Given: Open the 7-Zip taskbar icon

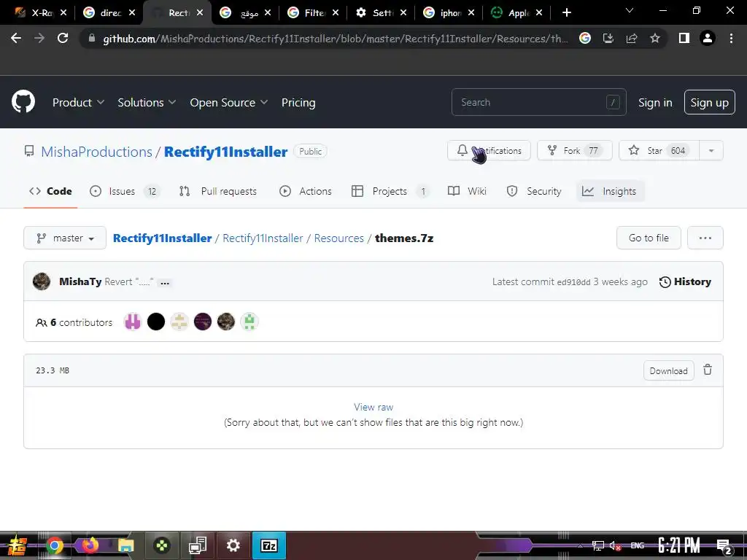Looking at the screenshot, I should pos(268,545).
